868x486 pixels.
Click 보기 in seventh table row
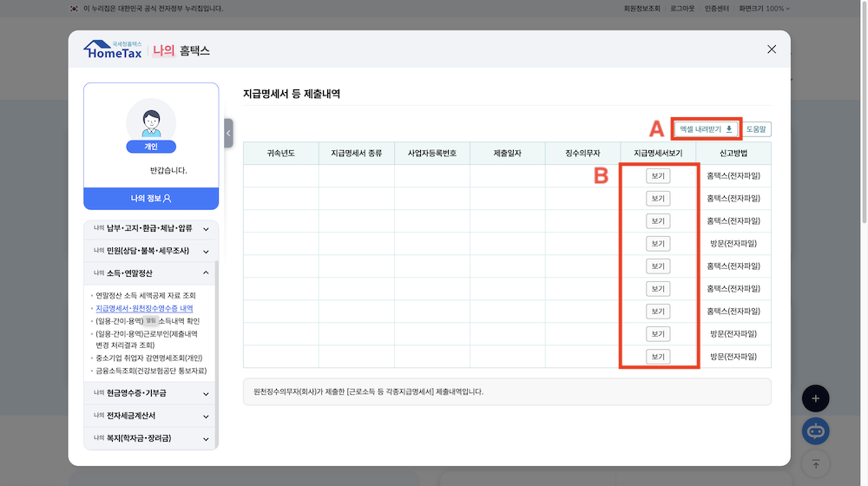point(658,311)
